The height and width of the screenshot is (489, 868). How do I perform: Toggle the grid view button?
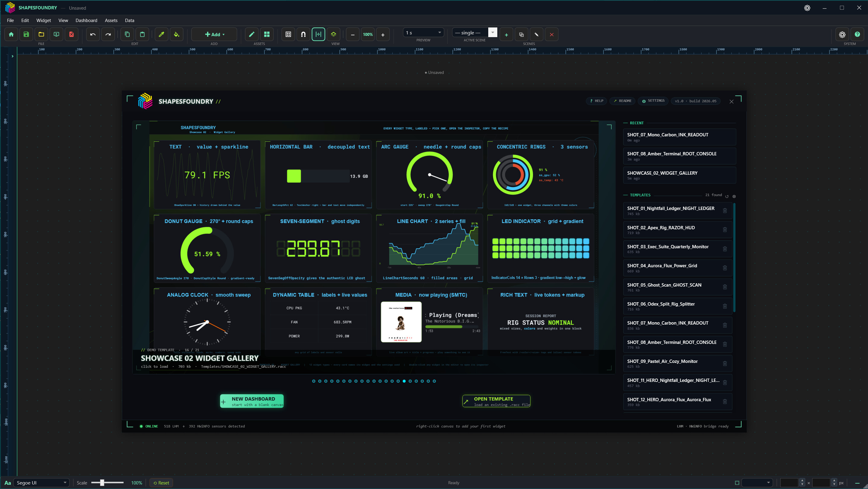288,34
